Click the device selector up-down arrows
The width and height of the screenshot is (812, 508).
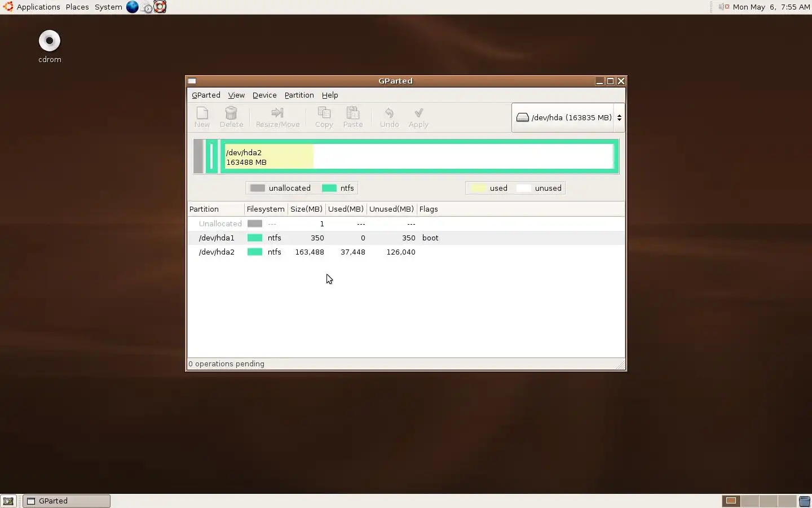click(619, 117)
